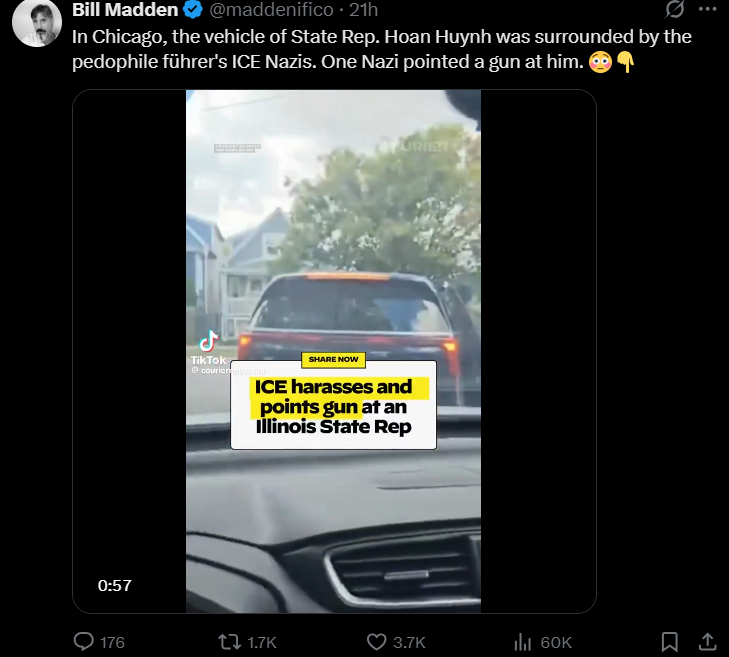
Task: Open the Grok explain icon
Action: (675, 9)
